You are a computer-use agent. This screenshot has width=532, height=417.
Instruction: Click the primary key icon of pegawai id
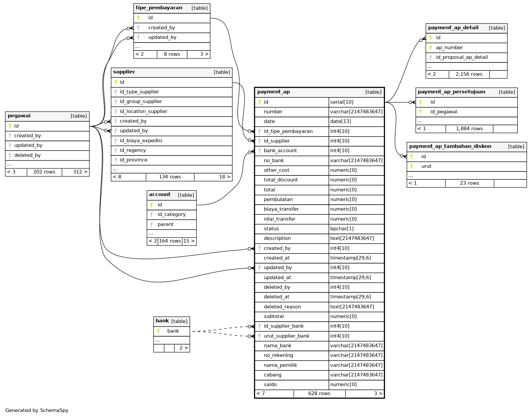(x=10, y=126)
